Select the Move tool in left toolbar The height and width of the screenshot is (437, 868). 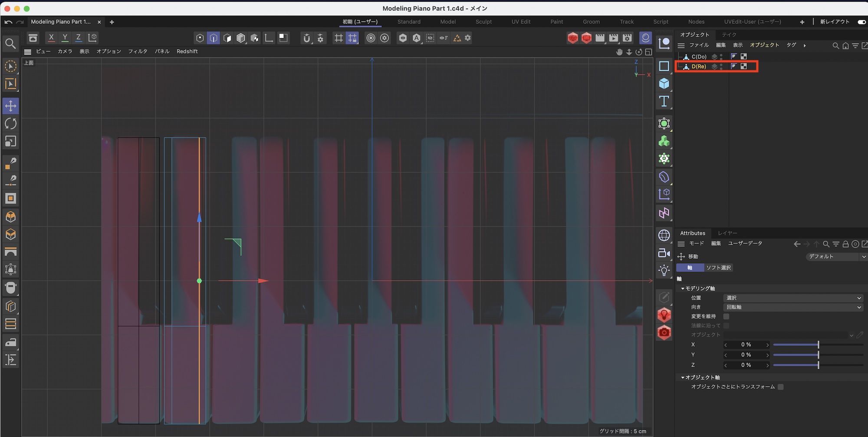10,106
